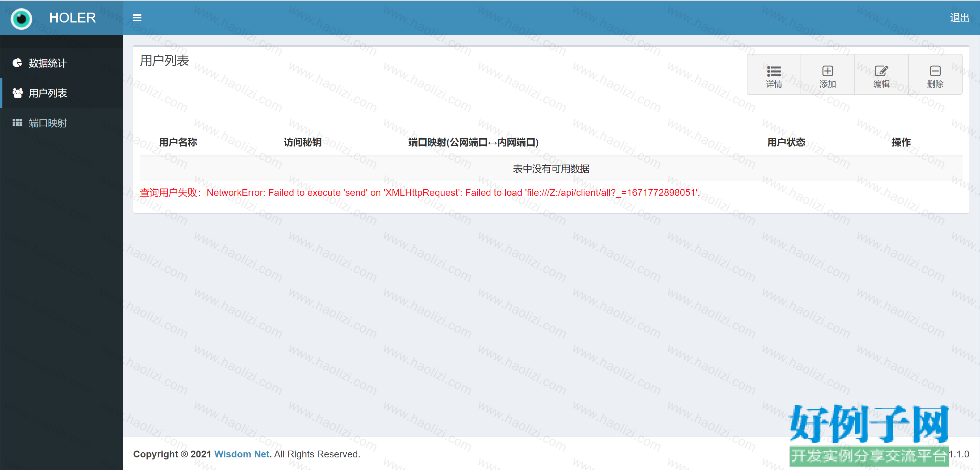Click the 表中没有可用数据 empty row
This screenshot has height=470, width=980.
coord(551,169)
